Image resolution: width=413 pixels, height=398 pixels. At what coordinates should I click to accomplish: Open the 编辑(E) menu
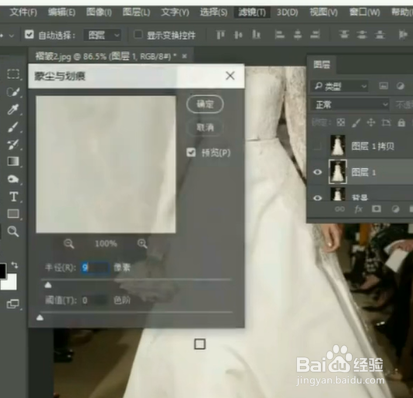[61, 13]
